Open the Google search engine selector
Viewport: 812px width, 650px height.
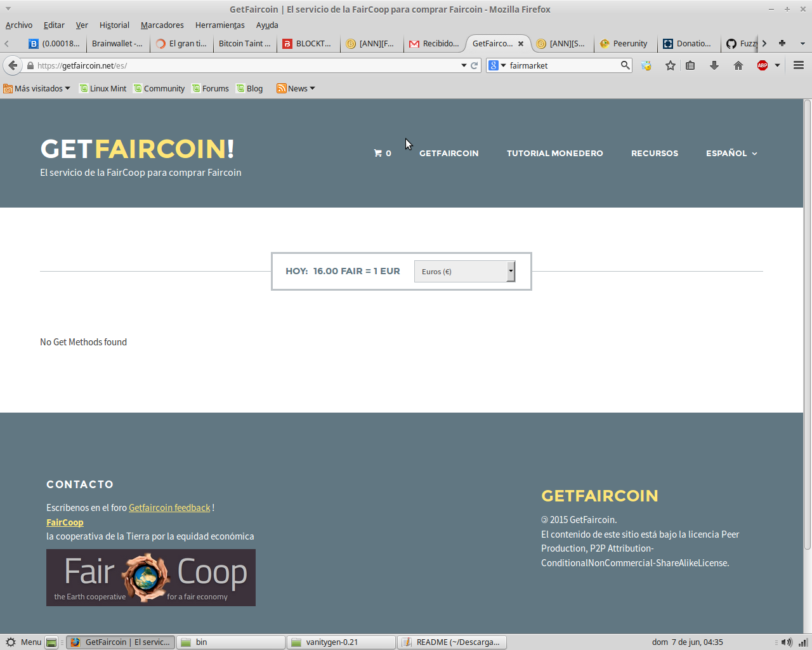tap(497, 65)
